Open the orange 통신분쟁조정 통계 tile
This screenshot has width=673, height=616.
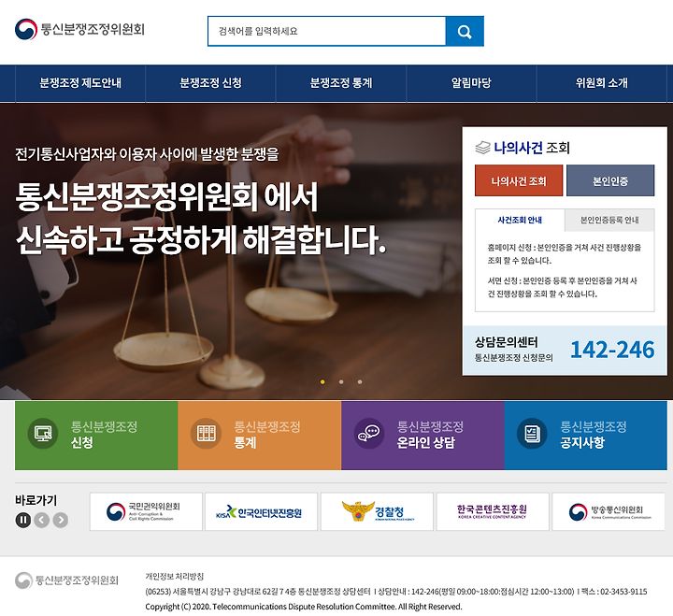pyautogui.click(x=260, y=436)
